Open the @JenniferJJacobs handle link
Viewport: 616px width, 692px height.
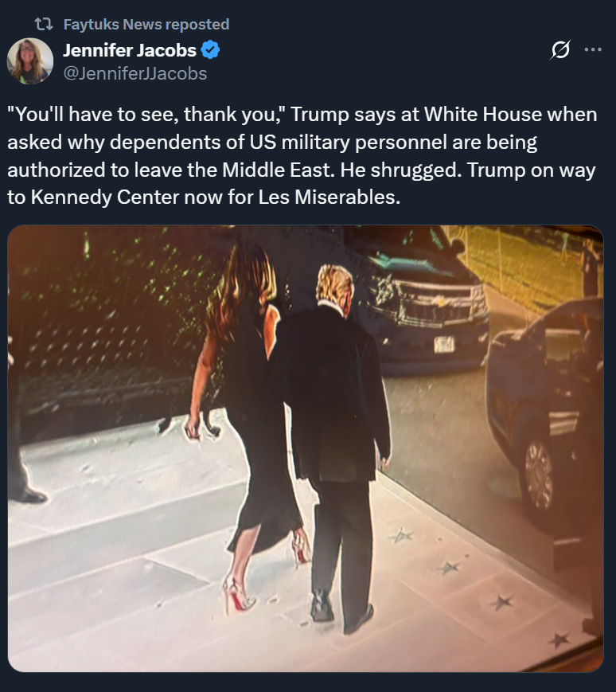135,73
